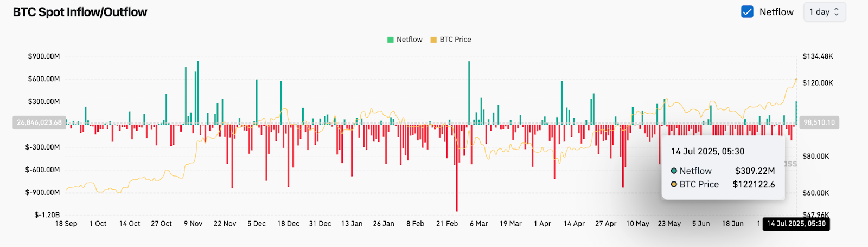This screenshot has width=868, height=247.
Task: Click the Netflow checkbox label text
Action: [x=776, y=12]
